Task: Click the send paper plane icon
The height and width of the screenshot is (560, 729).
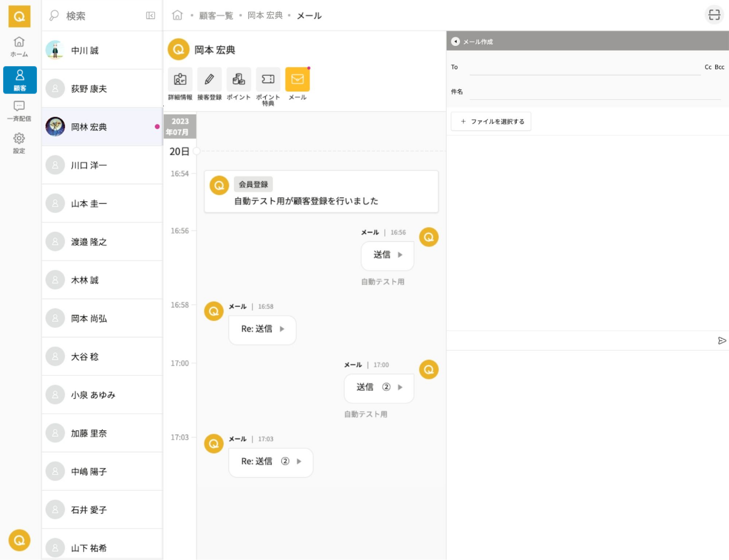Action: click(x=722, y=341)
